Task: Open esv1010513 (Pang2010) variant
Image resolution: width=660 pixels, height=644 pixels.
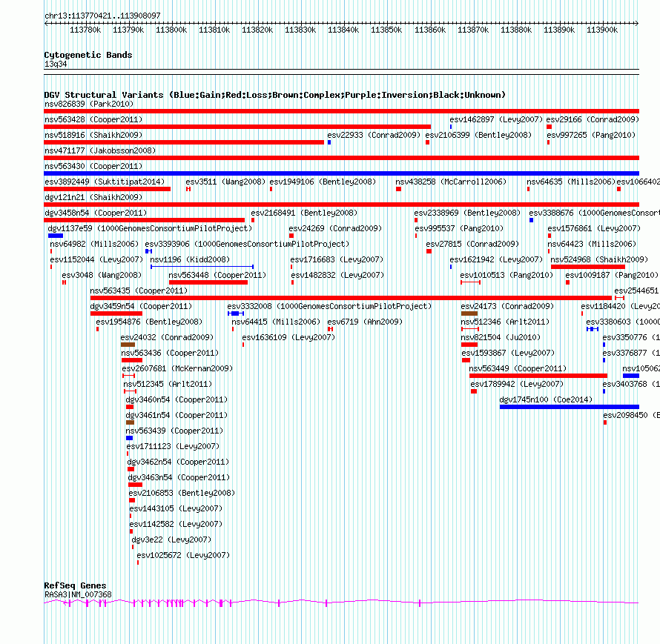Action: point(506,275)
